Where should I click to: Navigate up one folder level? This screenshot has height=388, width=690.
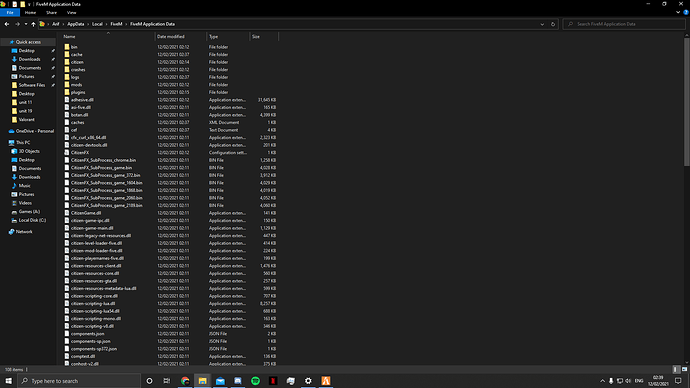click(x=33, y=24)
